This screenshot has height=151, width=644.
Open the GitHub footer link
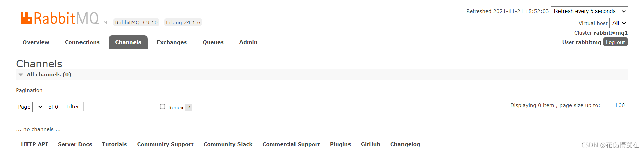pos(370,144)
